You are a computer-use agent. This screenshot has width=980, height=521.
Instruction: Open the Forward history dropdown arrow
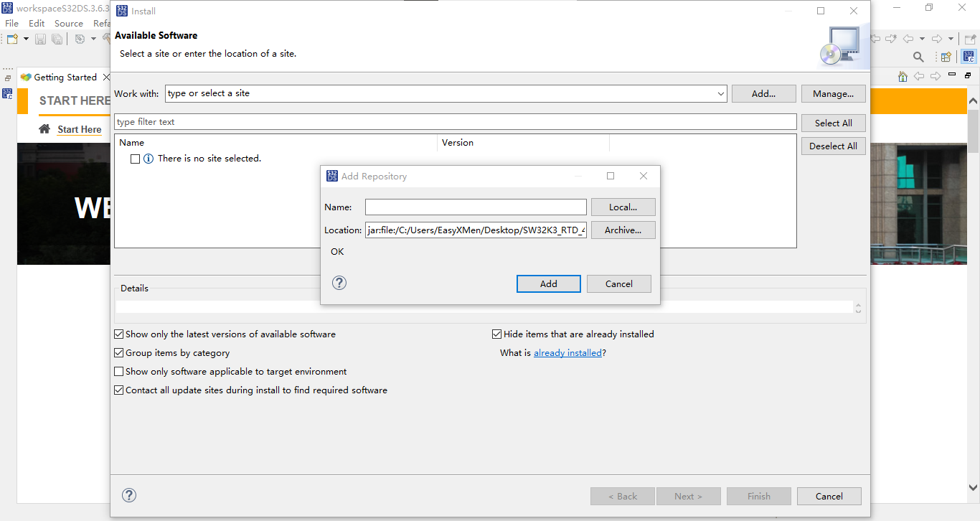[x=951, y=39]
